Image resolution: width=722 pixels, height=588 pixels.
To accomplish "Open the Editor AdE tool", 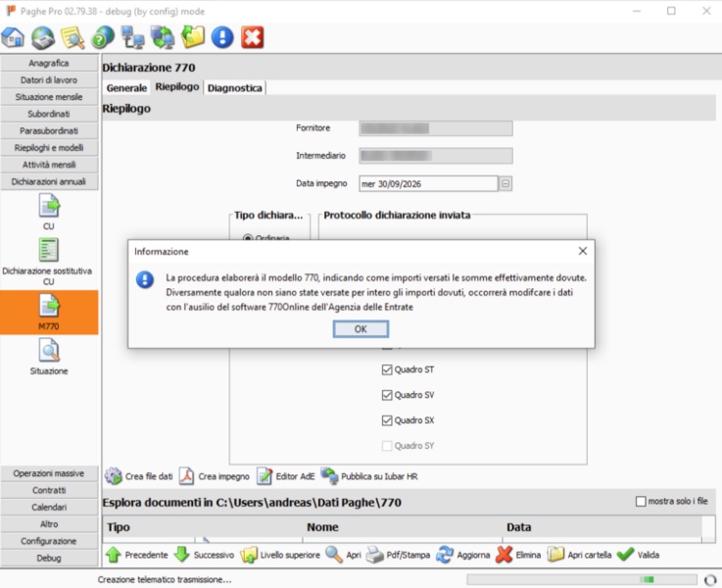I will click(286, 476).
